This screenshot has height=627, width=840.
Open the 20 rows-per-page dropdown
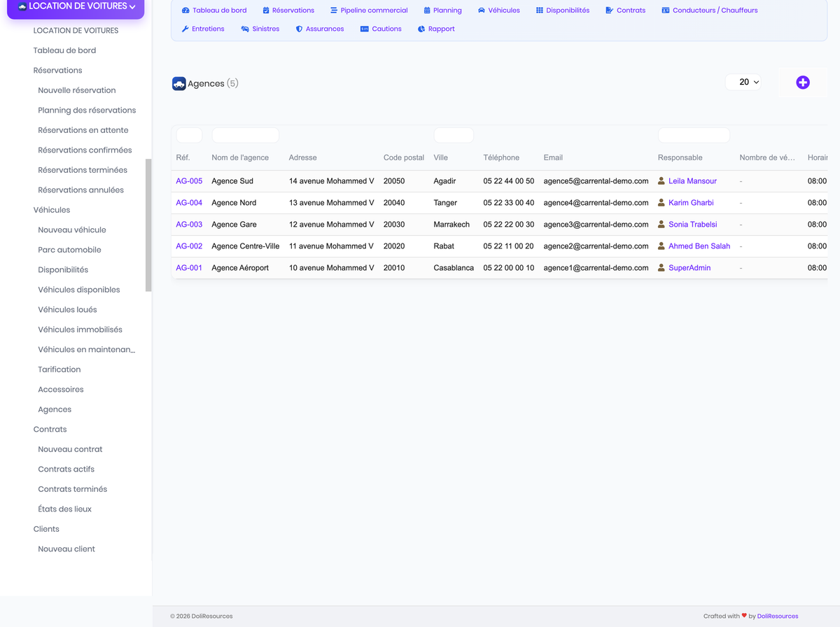(743, 83)
